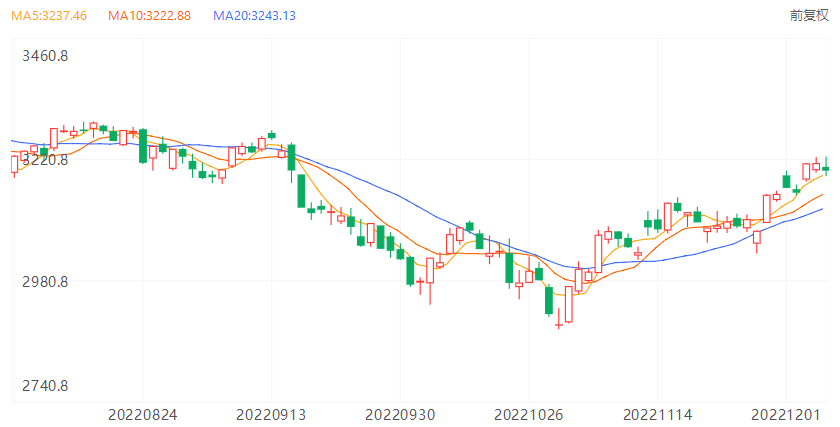Select the 20220913 date axis label
840x427 pixels.
point(271,413)
